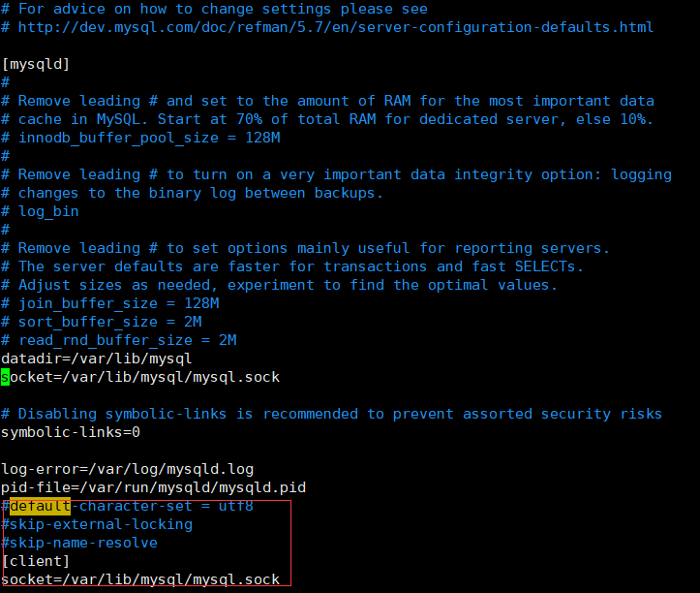
Task: Click the highlighted word "default"
Action: (x=40, y=506)
